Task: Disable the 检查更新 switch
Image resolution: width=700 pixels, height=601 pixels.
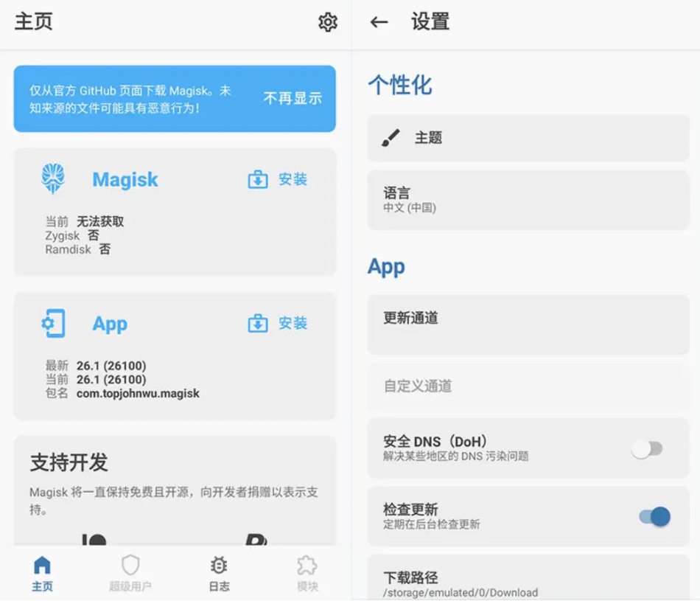Action: point(654,516)
